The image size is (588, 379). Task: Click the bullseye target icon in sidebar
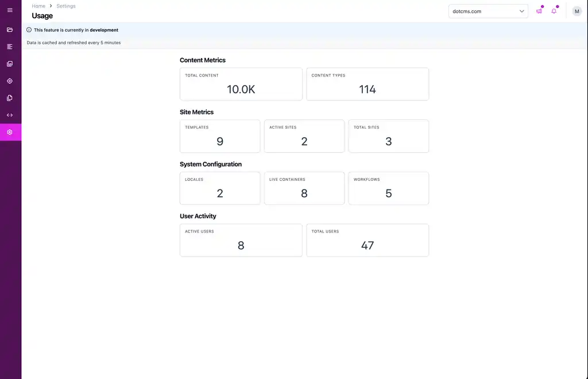[10, 81]
